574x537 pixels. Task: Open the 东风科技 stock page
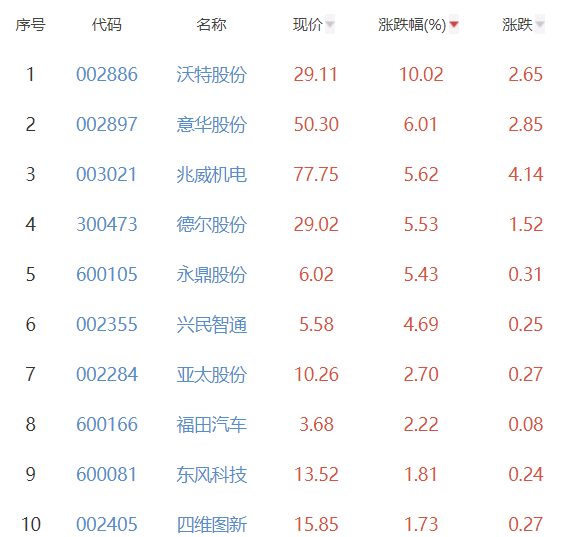pyautogui.click(x=212, y=475)
